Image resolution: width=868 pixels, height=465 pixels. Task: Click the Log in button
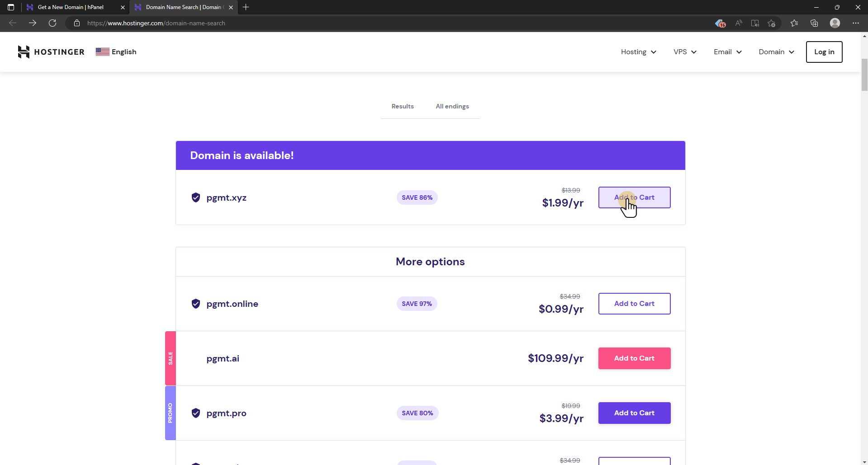824,52
